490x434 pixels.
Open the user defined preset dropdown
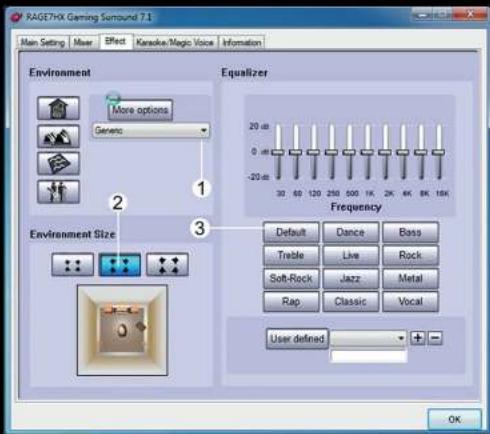[x=368, y=339]
